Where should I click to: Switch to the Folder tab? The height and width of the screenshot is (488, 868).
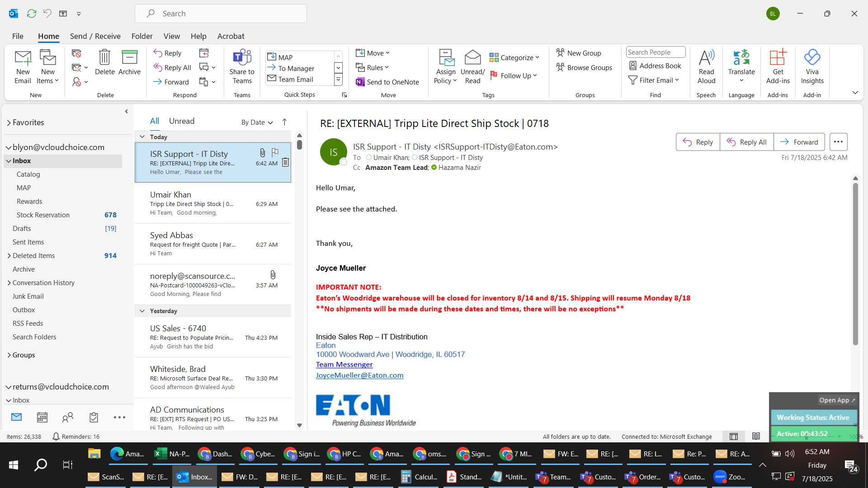coord(142,36)
